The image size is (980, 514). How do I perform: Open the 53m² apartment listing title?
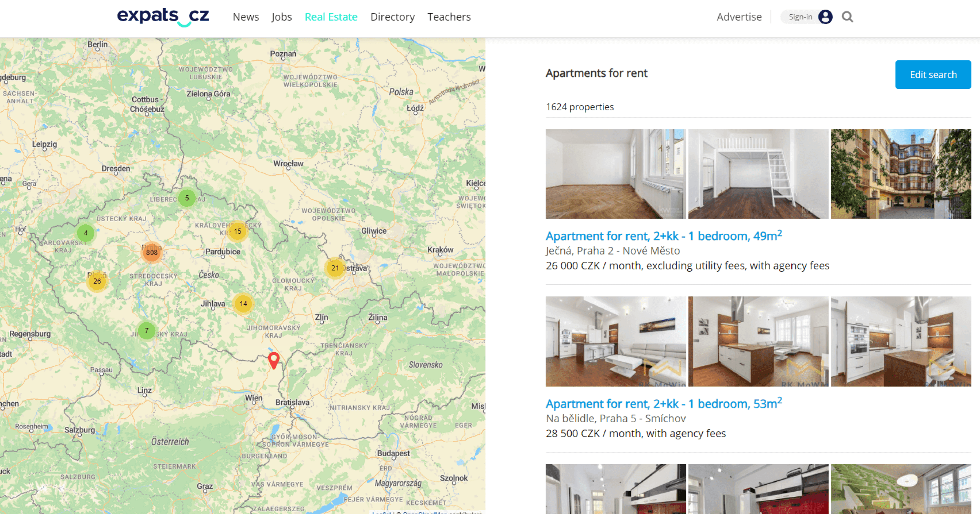(x=664, y=403)
